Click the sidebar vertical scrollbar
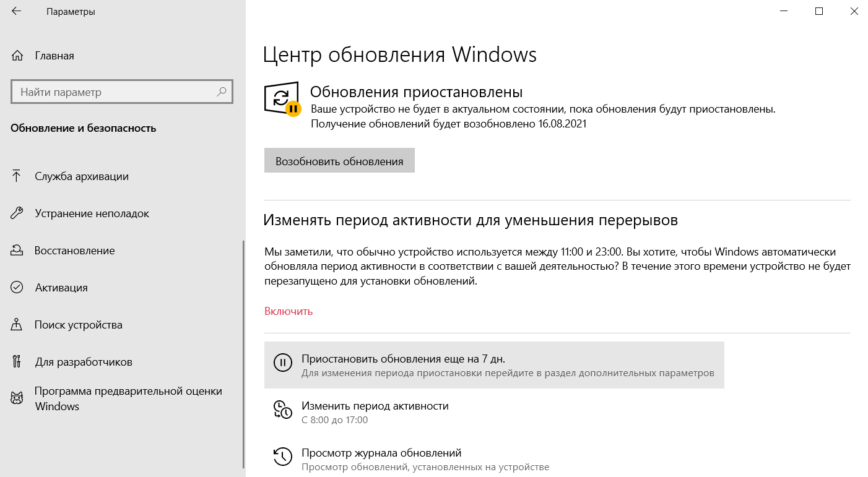The width and height of the screenshot is (868, 477). tap(243, 355)
